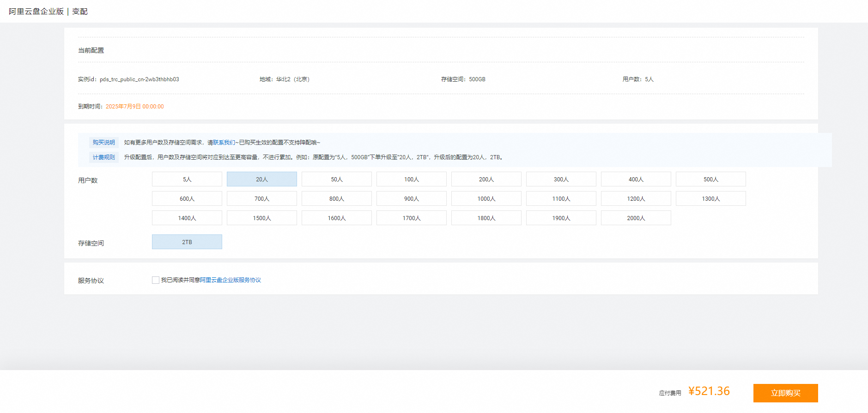Select 1100人 user count
Viewport: 868px width, 413px height.
[x=561, y=198]
